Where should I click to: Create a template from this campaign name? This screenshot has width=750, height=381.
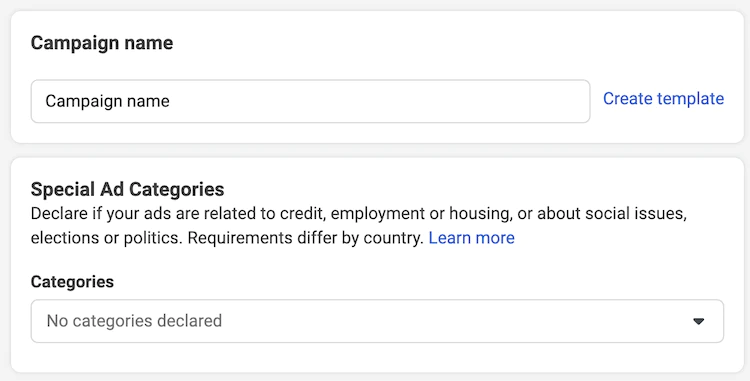point(663,98)
